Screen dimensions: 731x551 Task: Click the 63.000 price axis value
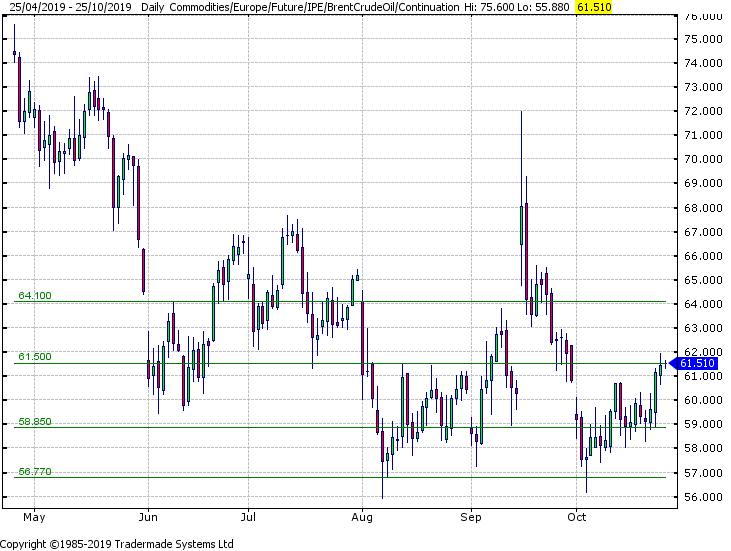(703, 328)
